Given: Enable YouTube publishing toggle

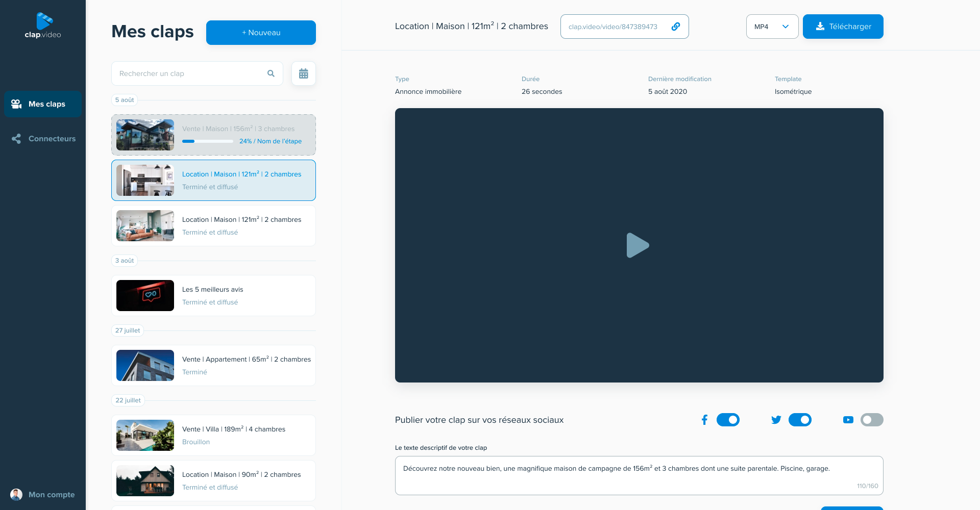Looking at the screenshot, I should click(872, 420).
